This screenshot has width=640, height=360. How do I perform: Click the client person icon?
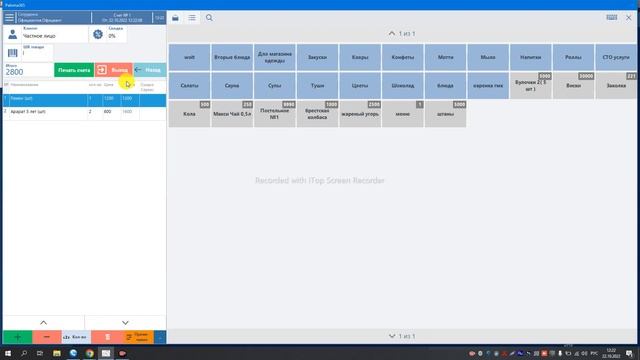[x=13, y=34]
